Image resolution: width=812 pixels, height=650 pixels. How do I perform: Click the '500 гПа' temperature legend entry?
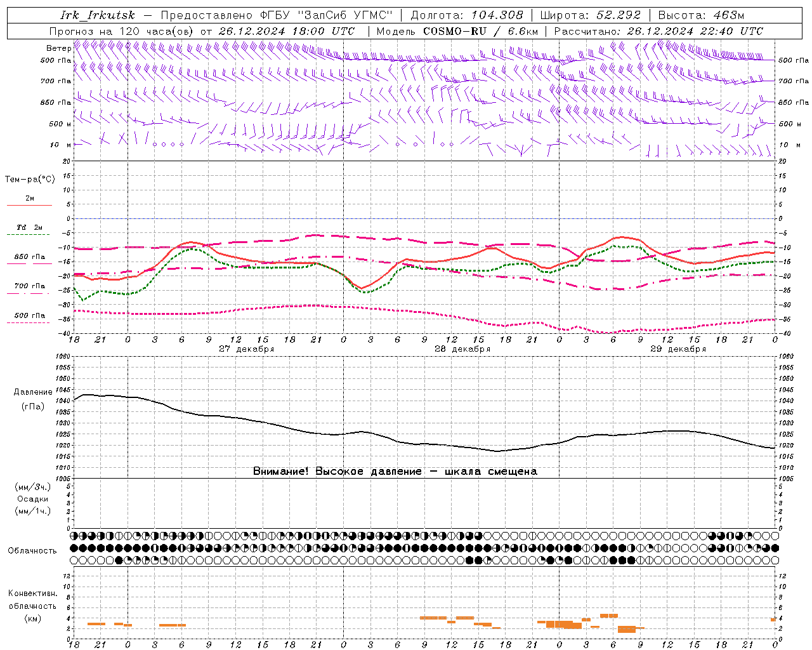click(x=30, y=315)
